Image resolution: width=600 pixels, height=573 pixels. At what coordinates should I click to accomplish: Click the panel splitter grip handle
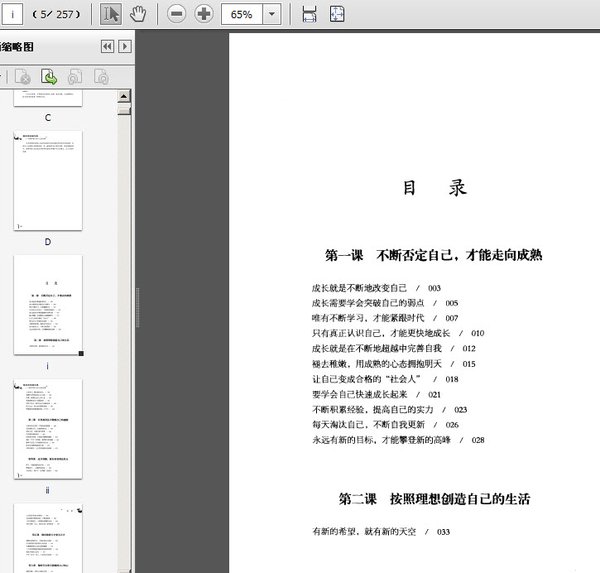137,307
